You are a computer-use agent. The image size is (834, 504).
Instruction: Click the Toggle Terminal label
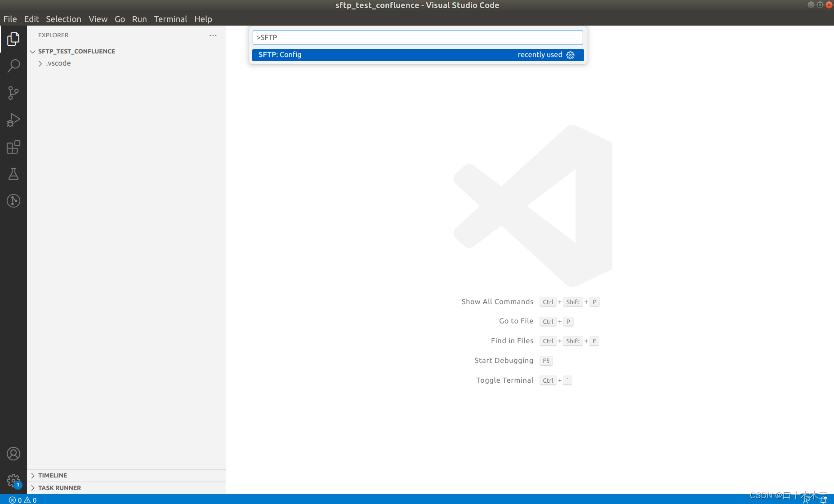point(505,380)
